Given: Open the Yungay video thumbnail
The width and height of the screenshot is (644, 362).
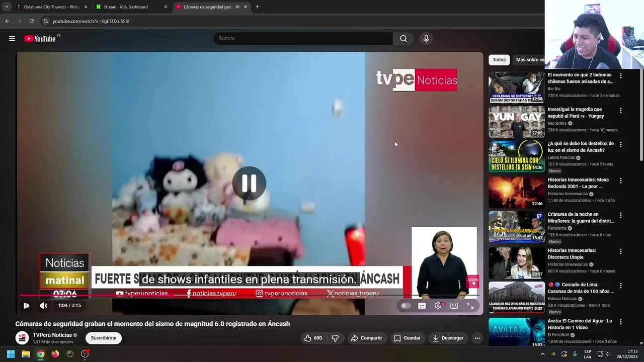Looking at the screenshot, I should 517,122.
